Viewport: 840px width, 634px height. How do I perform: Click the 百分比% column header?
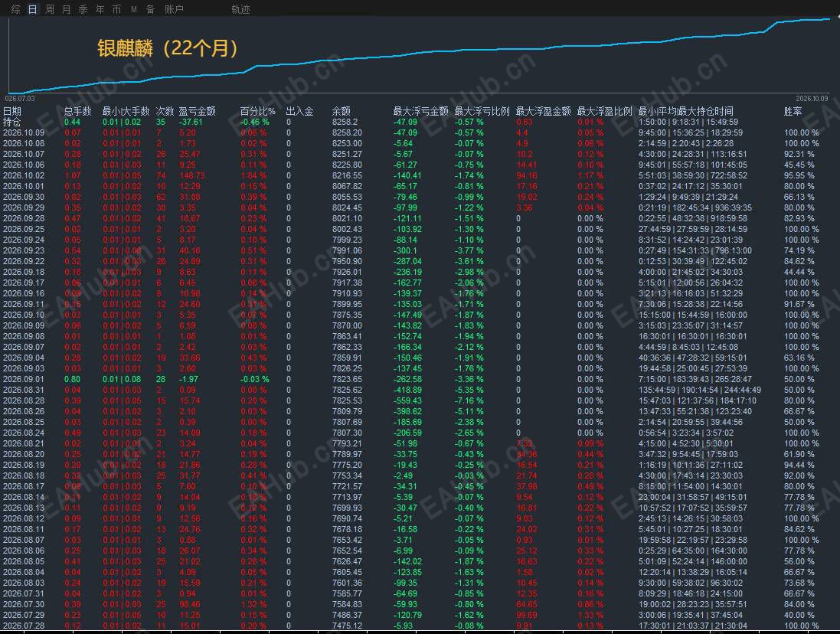[x=258, y=111]
